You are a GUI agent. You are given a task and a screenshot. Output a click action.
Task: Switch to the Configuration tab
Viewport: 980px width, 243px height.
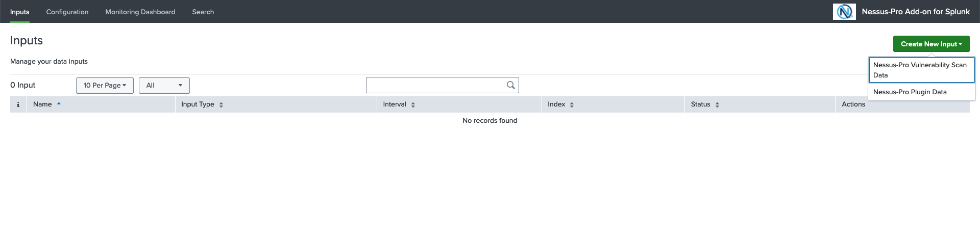[x=67, y=12]
